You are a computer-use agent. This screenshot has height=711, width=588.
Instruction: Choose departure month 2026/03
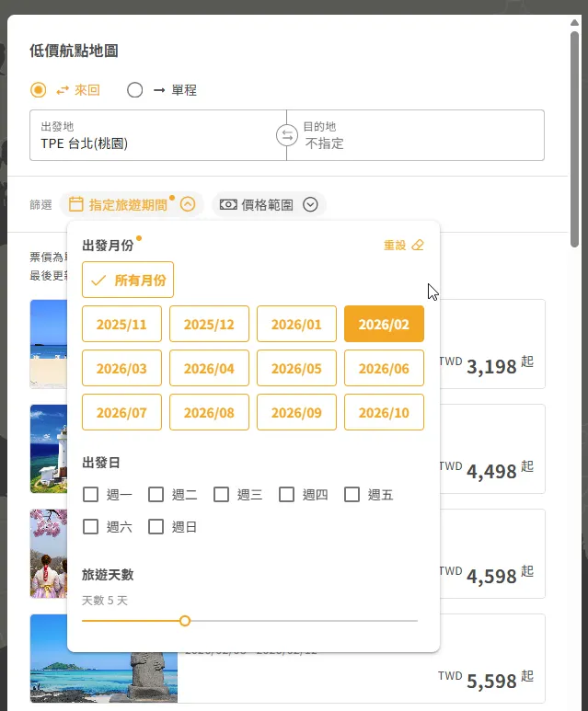coord(121,368)
